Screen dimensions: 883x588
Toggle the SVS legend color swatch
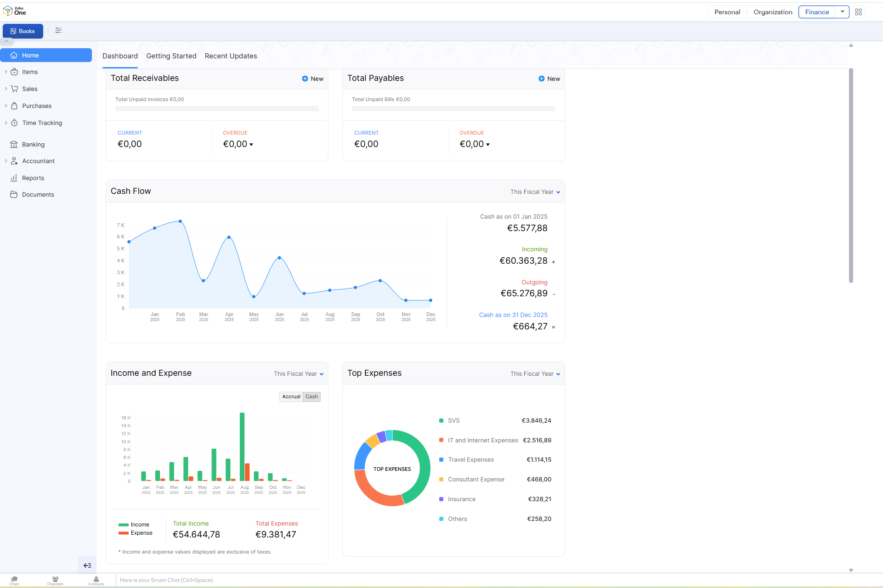pyautogui.click(x=441, y=421)
